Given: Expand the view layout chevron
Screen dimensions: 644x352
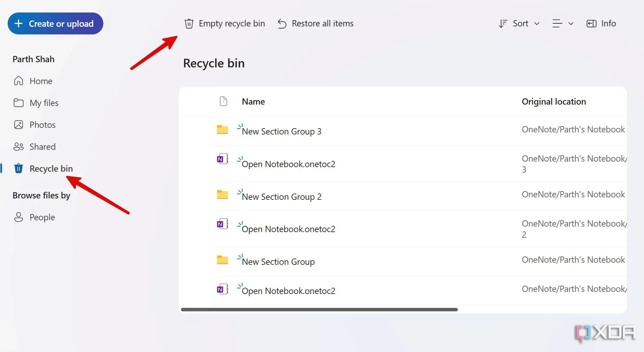Looking at the screenshot, I should click(571, 24).
